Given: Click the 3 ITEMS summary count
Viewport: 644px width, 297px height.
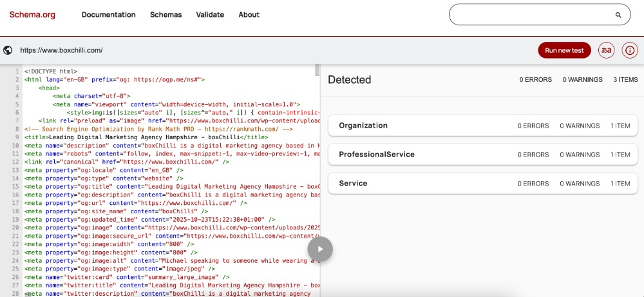Looking at the screenshot, I should pos(625,80).
